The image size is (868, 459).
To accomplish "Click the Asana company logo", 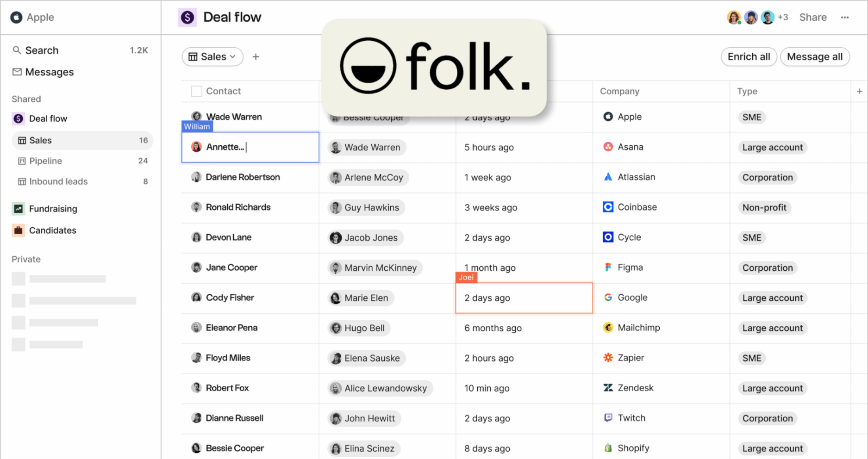I will (x=608, y=147).
